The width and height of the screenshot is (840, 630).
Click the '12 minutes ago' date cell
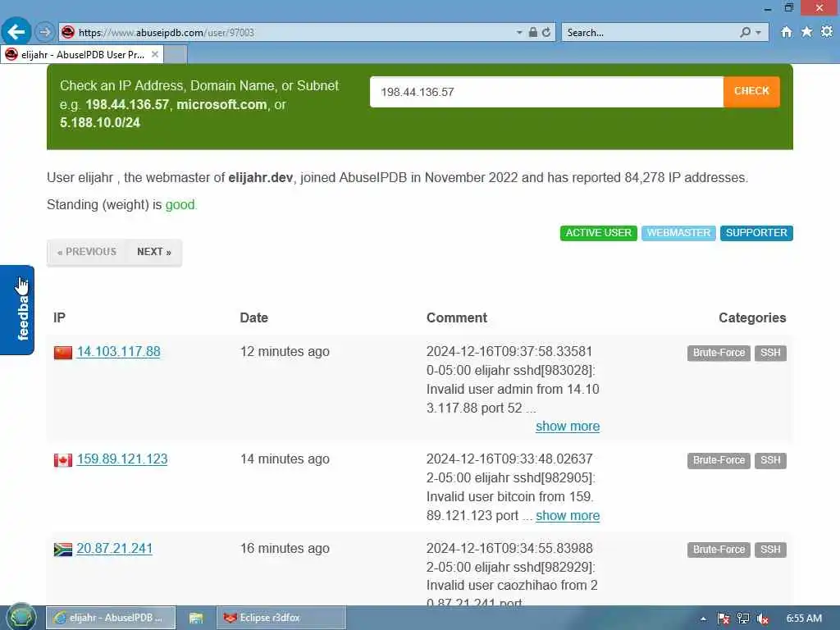click(285, 351)
